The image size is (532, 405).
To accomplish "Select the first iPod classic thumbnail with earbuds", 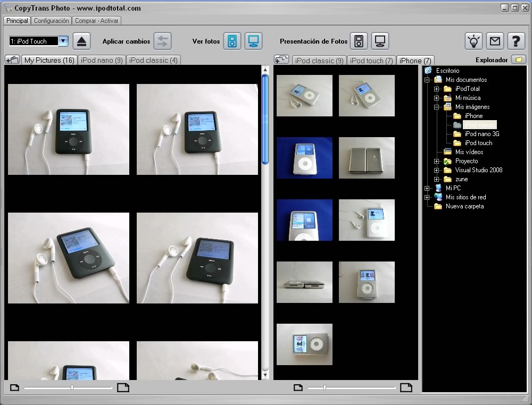I will [x=304, y=96].
